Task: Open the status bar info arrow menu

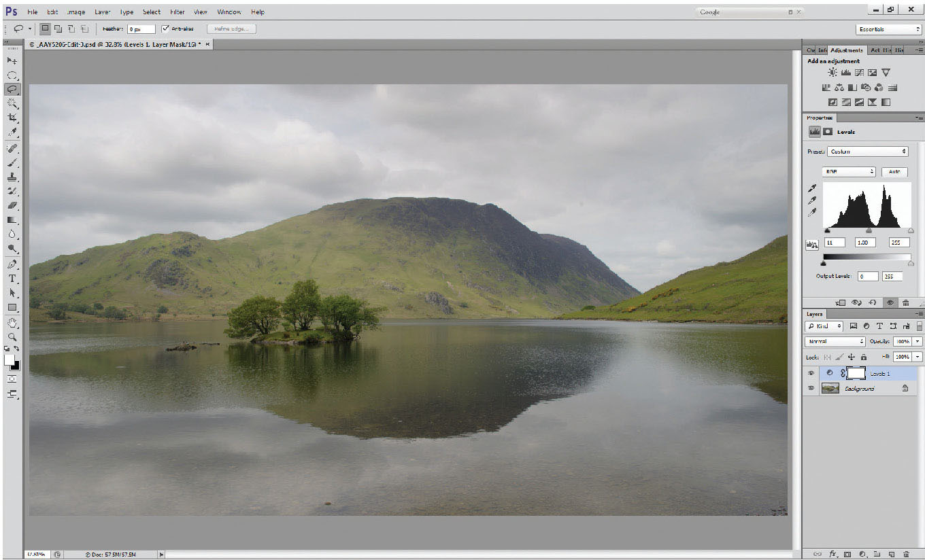Action: click(x=161, y=555)
